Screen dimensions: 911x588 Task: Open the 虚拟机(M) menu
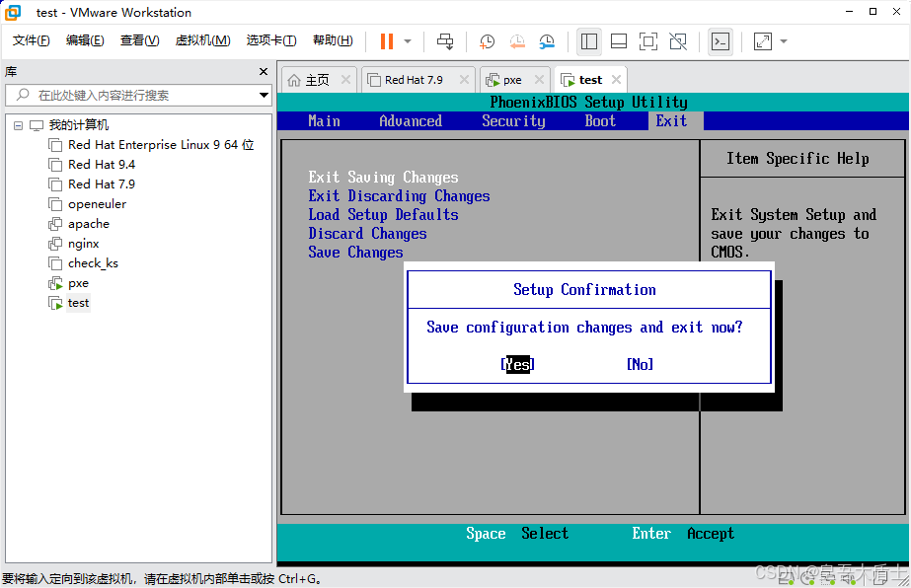tap(202, 40)
